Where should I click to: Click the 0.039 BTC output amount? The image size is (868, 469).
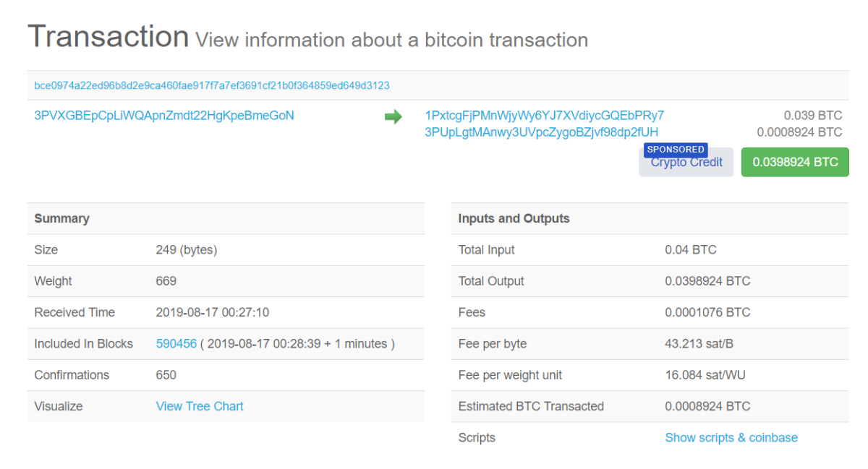point(813,116)
